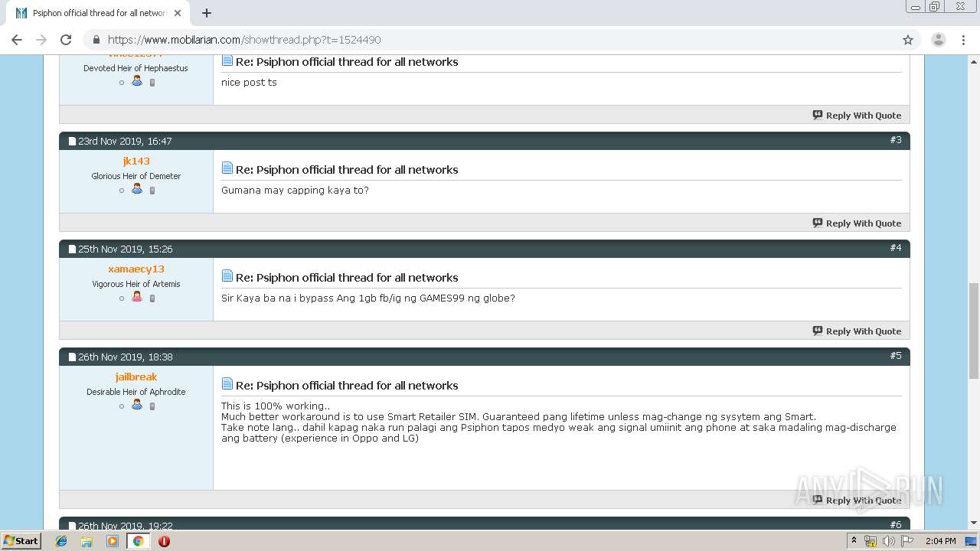Image resolution: width=980 pixels, height=551 pixels.
Task: Open the Windows Start menu
Action: [x=21, y=540]
